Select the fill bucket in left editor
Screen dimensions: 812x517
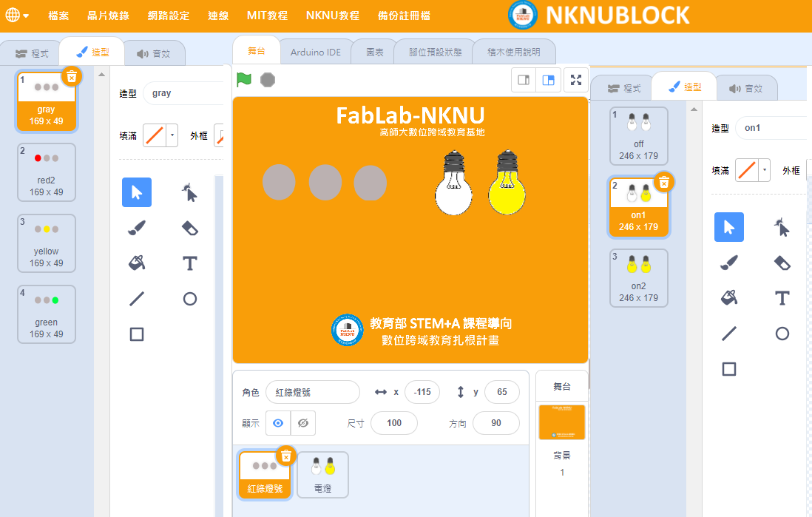coord(137,263)
